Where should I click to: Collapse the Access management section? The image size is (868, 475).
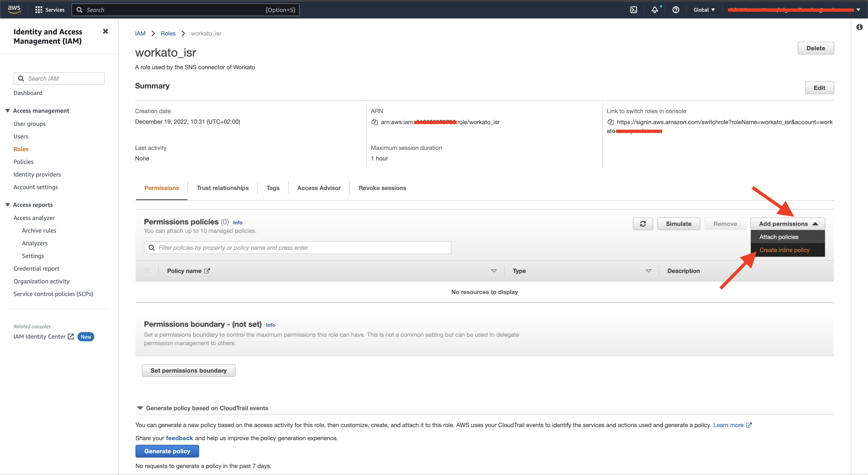pyautogui.click(x=7, y=110)
